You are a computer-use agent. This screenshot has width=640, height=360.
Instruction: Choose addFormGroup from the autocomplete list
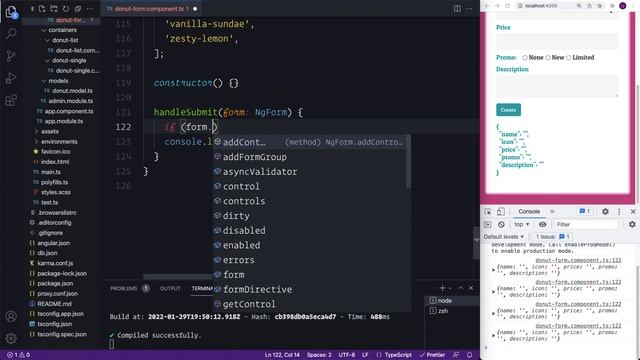click(311, 157)
